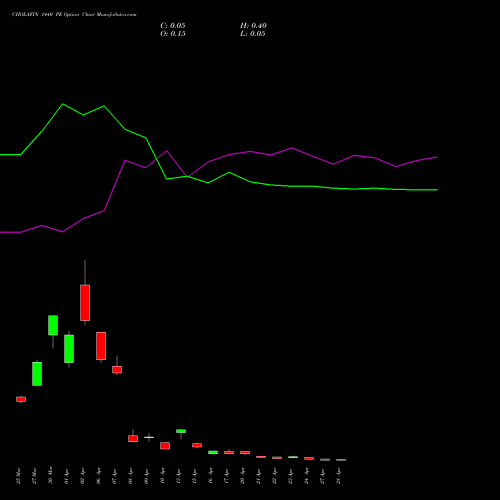500x500 pixels.
Task: Click the '25 Mar' date axis label
Action: [18, 476]
